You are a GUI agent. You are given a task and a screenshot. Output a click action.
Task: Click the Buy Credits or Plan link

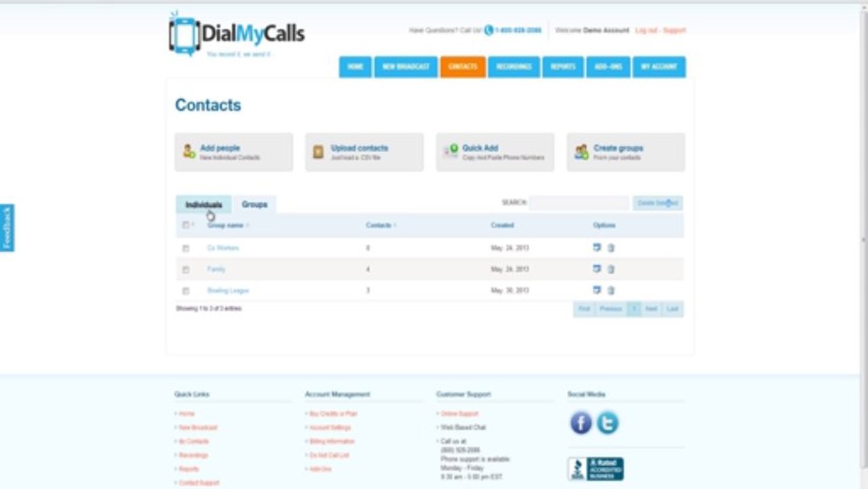click(x=333, y=414)
